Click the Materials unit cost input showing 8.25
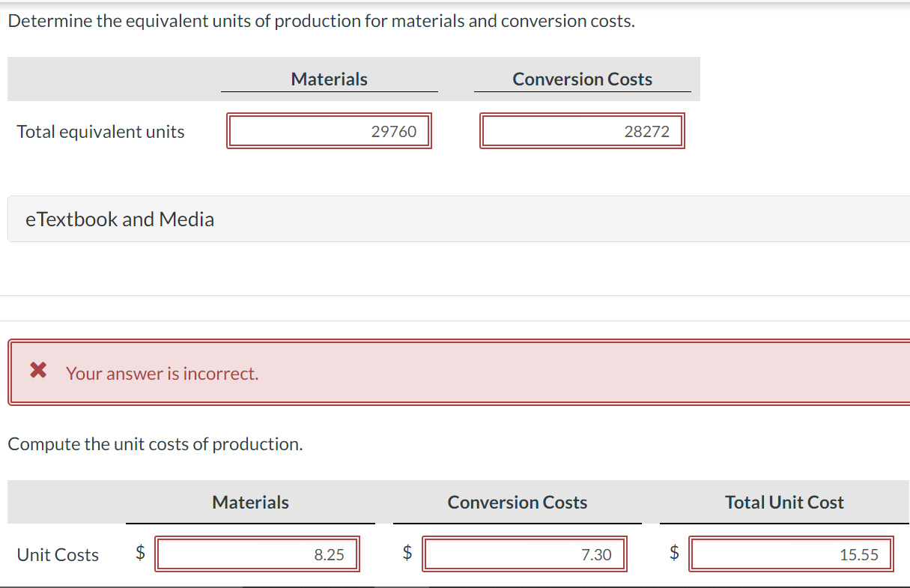 pos(257,554)
